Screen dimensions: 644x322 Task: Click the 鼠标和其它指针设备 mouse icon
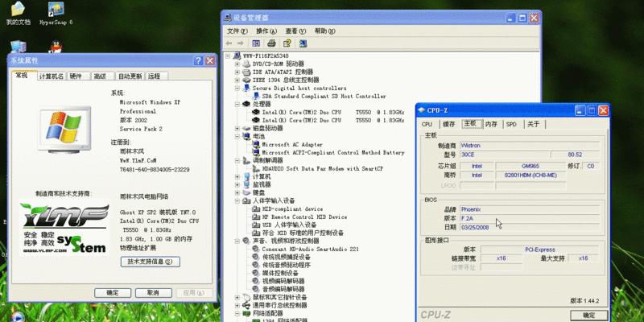tap(246, 297)
